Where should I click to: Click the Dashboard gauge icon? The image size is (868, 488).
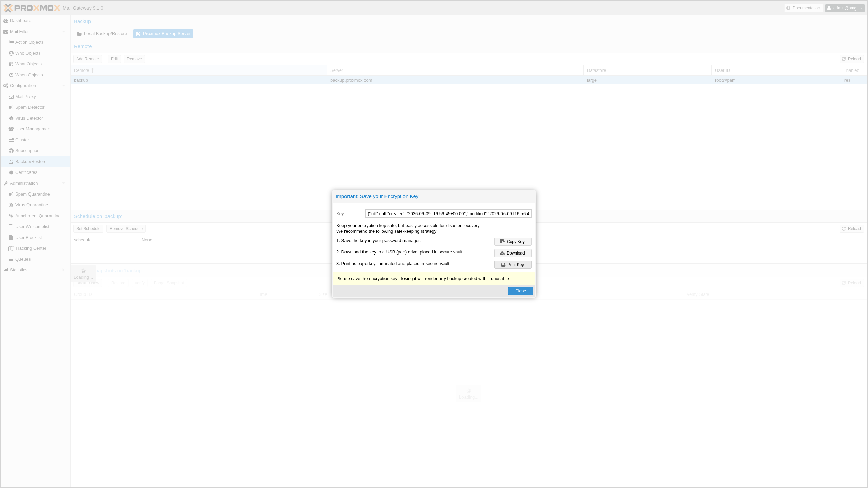point(6,21)
